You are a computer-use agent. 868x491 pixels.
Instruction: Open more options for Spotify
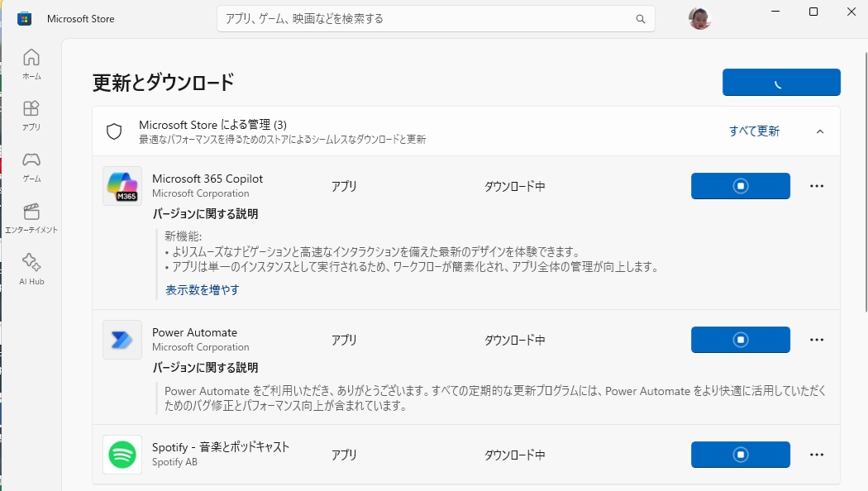pyautogui.click(x=817, y=455)
